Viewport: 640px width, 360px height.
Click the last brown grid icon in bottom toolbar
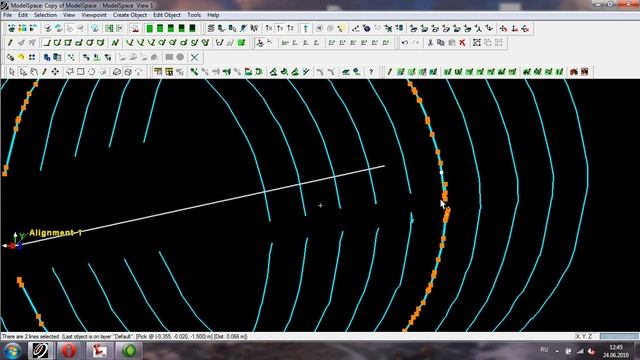[584, 72]
